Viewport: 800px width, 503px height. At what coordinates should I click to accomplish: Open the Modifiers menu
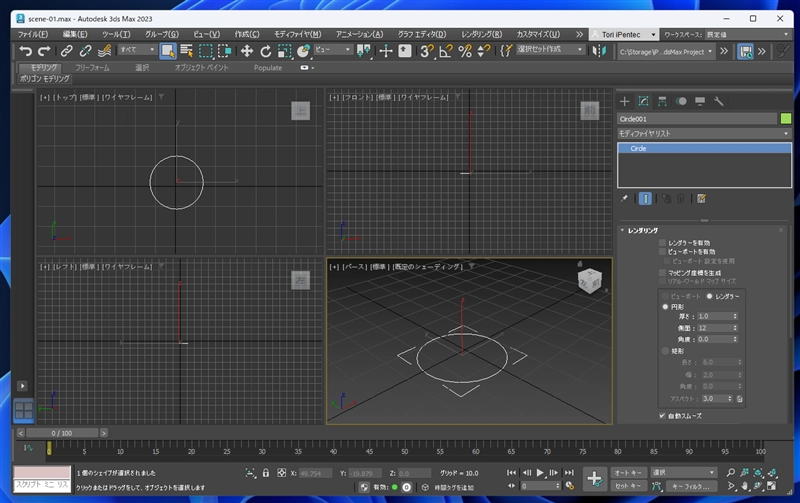(x=298, y=34)
